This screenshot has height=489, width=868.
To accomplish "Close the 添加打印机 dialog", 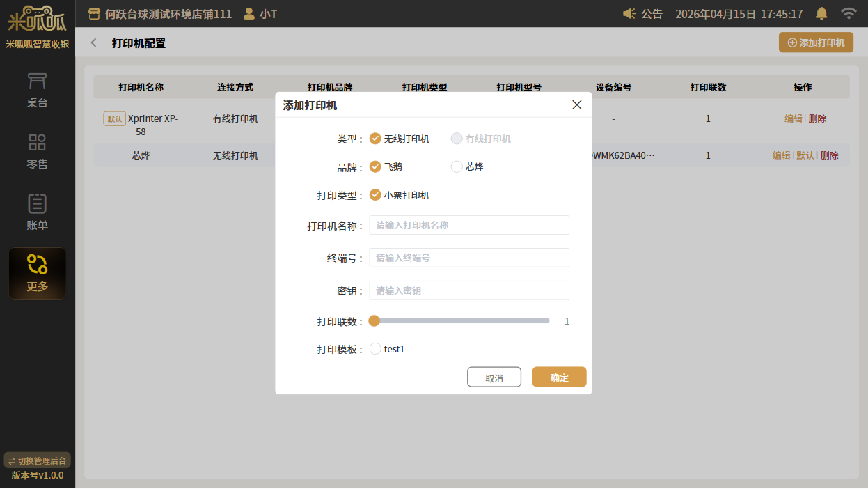I will point(576,105).
